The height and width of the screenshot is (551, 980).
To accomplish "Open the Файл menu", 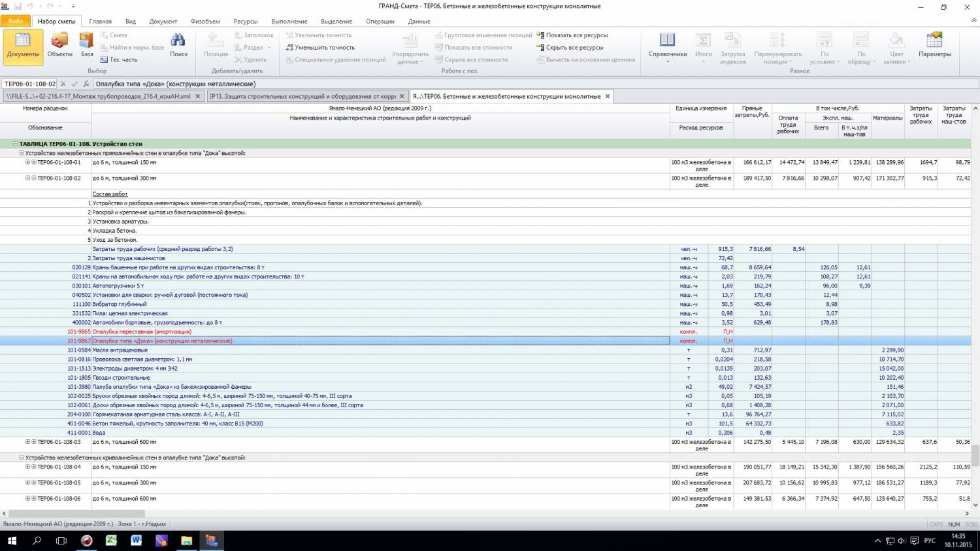I will (15, 22).
